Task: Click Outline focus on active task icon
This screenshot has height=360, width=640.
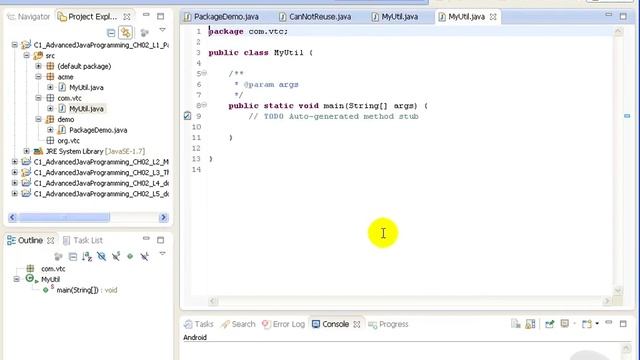Action: (58, 256)
